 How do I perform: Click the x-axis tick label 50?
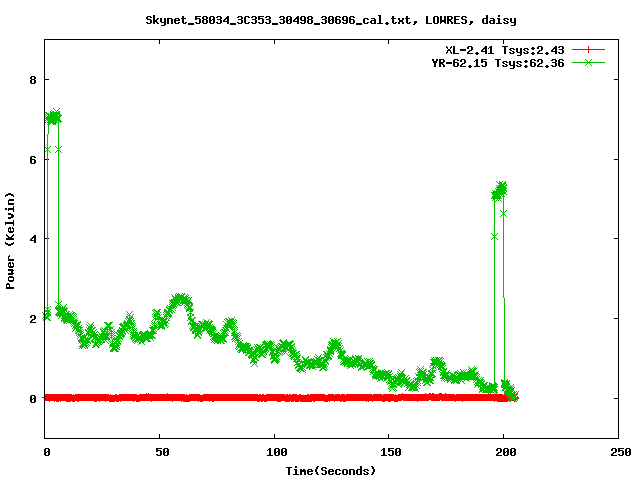[x=162, y=452]
